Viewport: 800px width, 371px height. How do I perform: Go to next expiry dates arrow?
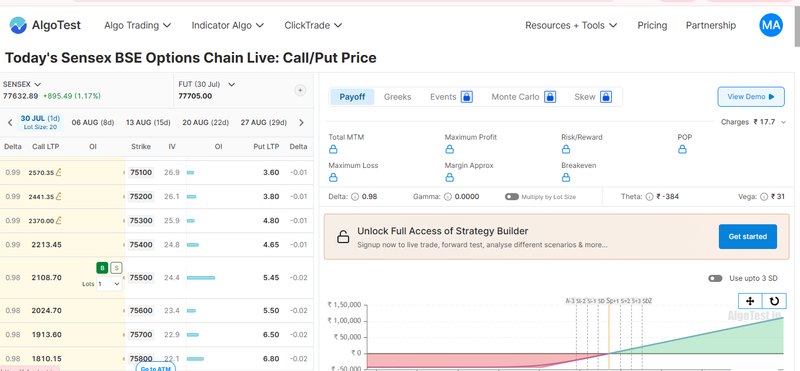coord(302,122)
